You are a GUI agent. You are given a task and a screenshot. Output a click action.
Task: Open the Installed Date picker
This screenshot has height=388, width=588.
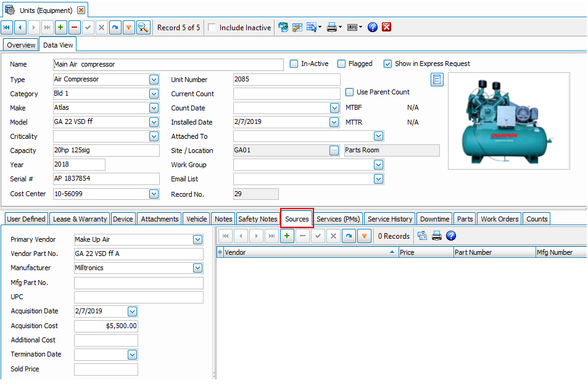coord(334,122)
